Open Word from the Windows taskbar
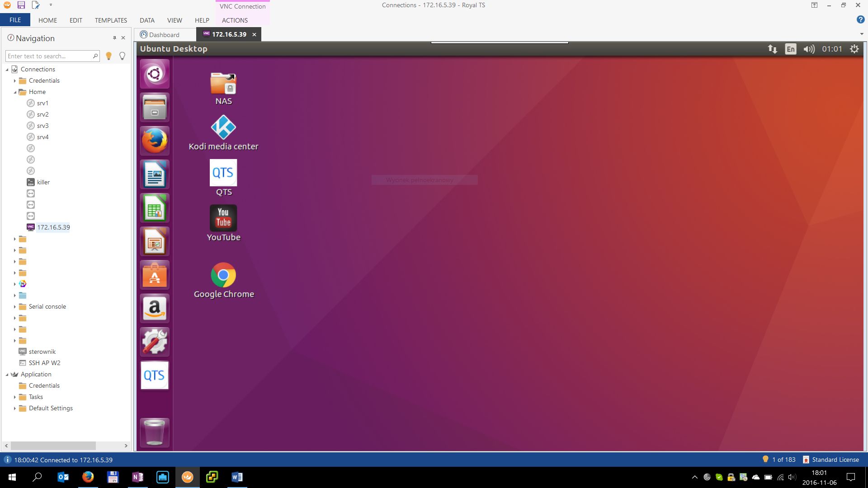 click(237, 477)
